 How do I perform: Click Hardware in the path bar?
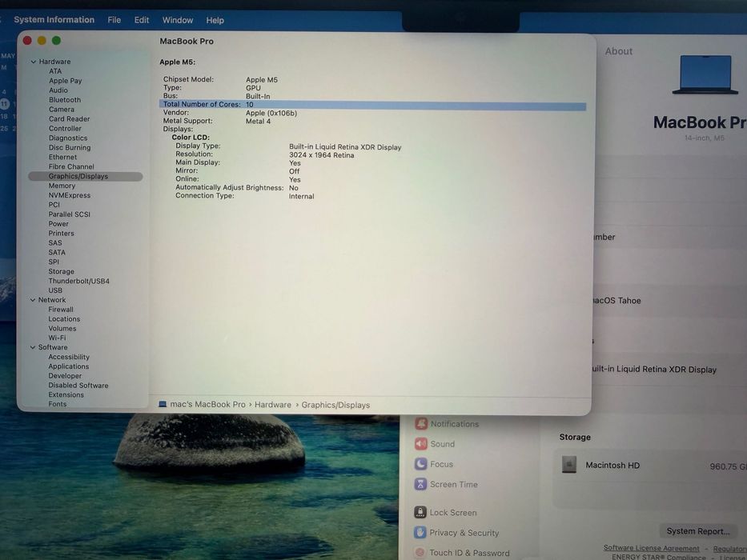[x=272, y=405]
